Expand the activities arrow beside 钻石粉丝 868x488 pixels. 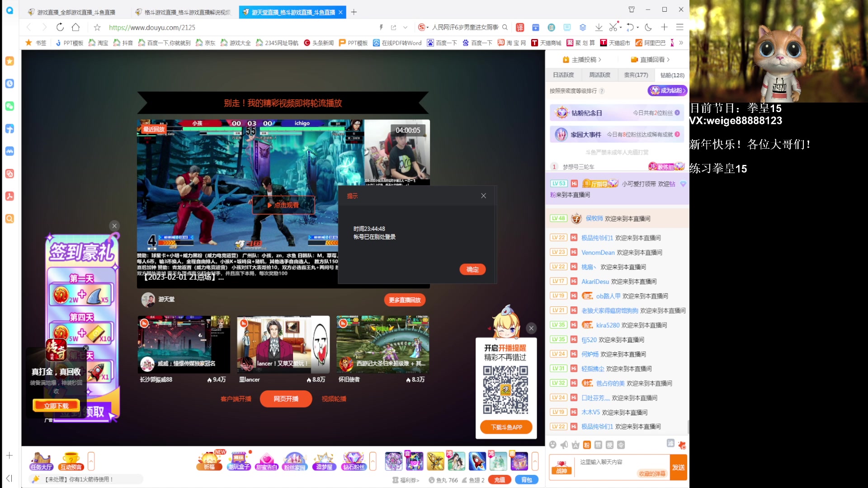[373, 461]
